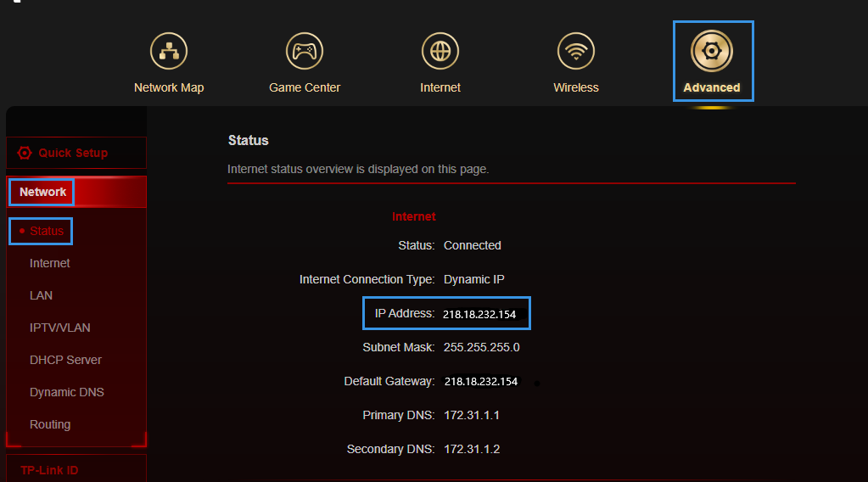Click the Internet Connection Type label
This screenshot has width=868, height=482.
click(367, 279)
